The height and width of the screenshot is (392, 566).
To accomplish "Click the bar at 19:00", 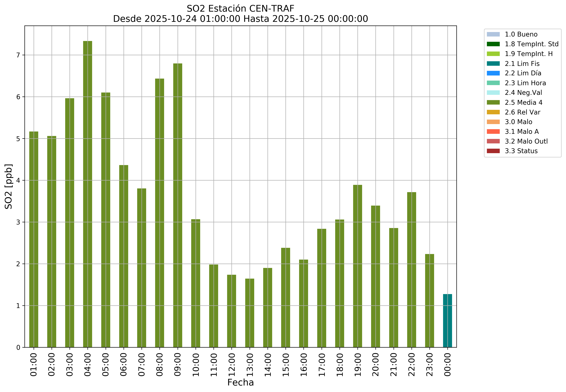I will point(357,266).
